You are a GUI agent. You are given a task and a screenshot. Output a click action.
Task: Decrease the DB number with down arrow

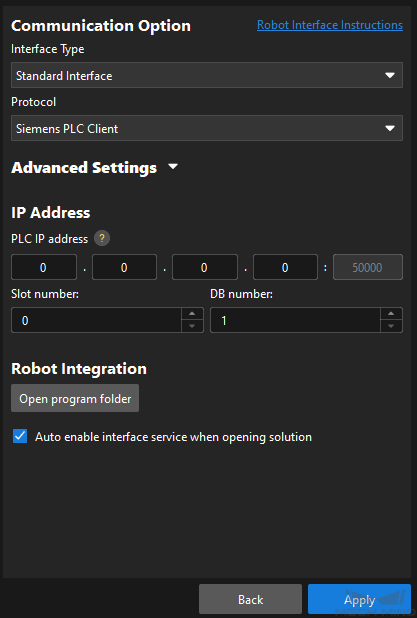(391, 326)
